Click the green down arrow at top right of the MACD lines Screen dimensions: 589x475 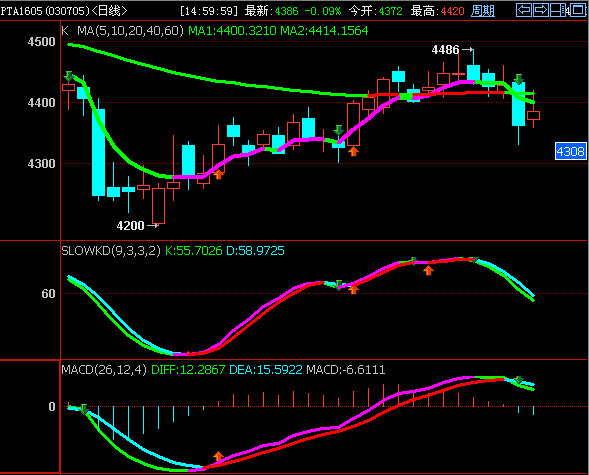[x=519, y=380]
